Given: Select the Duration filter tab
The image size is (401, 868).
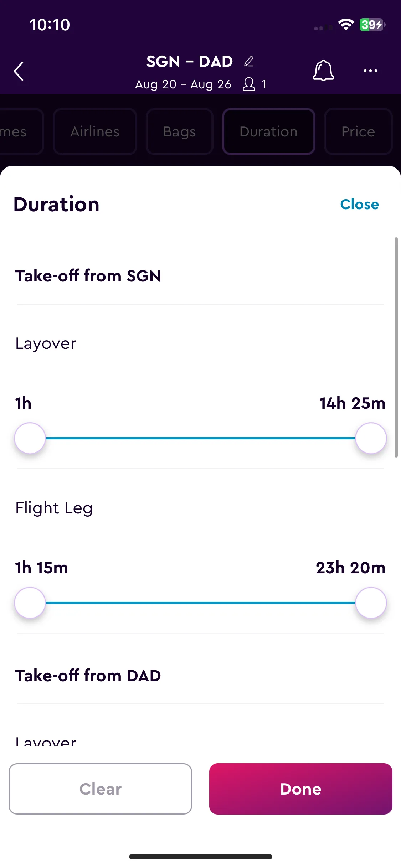Looking at the screenshot, I should (x=269, y=131).
